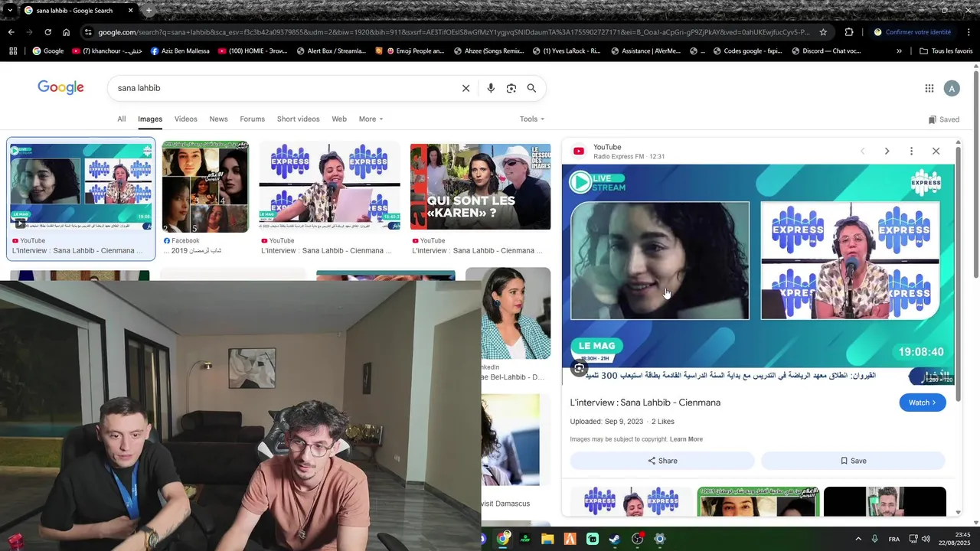The height and width of the screenshot is (551, 980).
Task: View site information icon in address bar
Action: coord(88,32)
